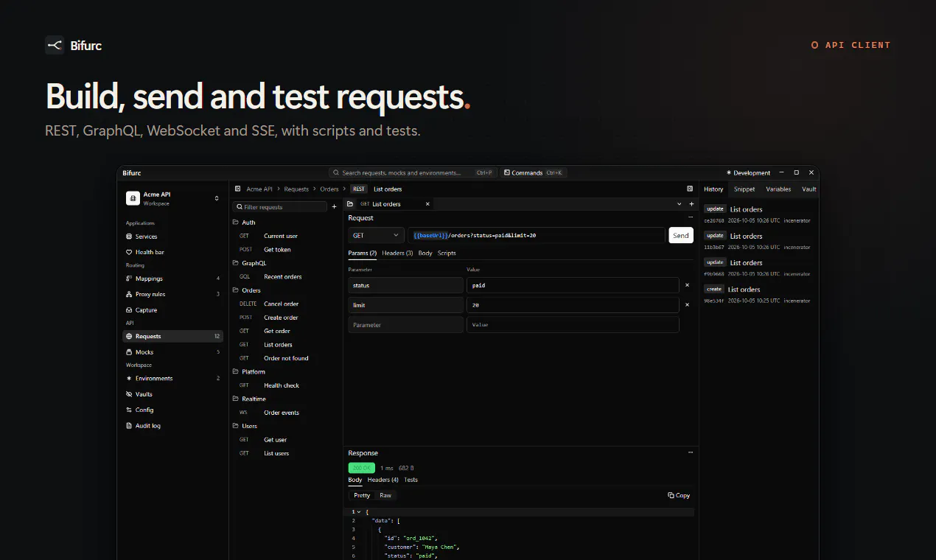Open Services in the sidebar
The width and height of the screenshot is (936, 560).
coord(173,237)
